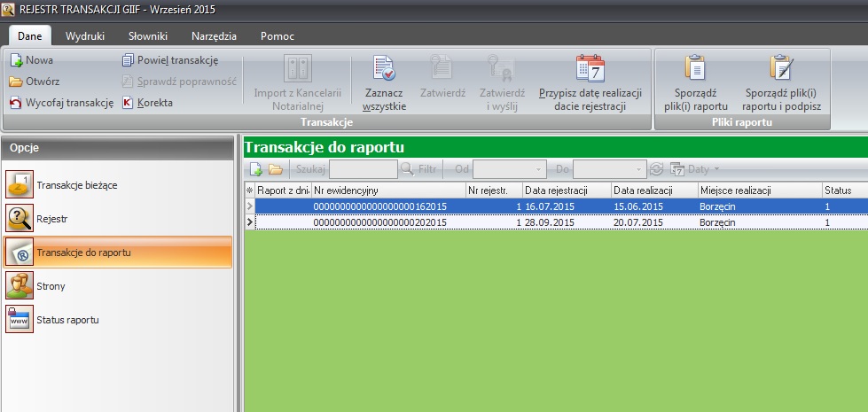This screenshot has width=868, height=412.
Task: Sort by the Nr ewidencyjny column header
Action: tap(389, 190)
